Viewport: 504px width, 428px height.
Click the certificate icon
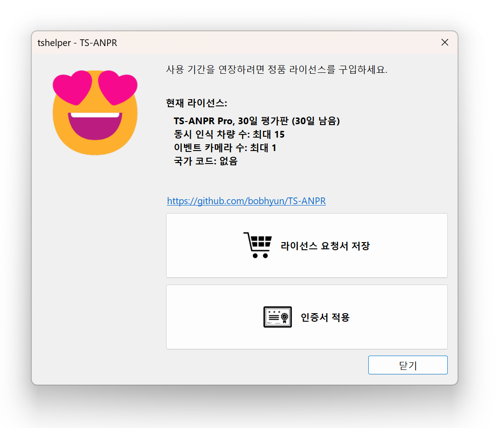(x=277, y=317)
